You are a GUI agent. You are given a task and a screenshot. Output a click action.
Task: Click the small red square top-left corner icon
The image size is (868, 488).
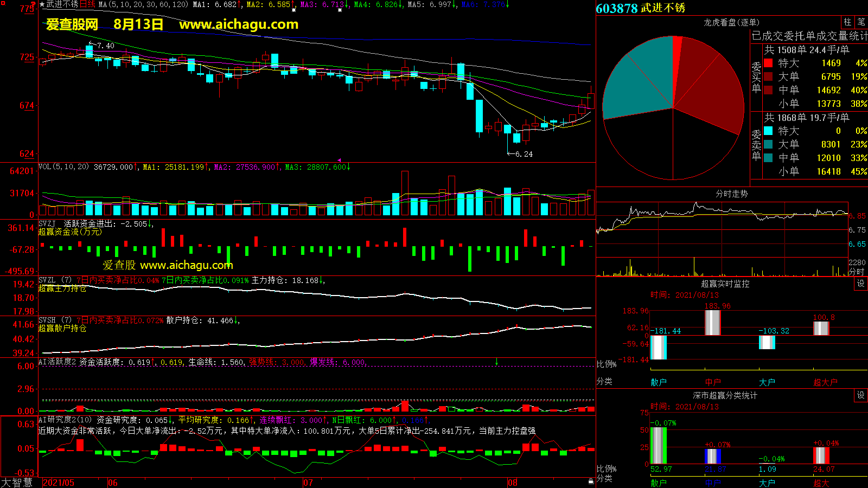(3, 3)
